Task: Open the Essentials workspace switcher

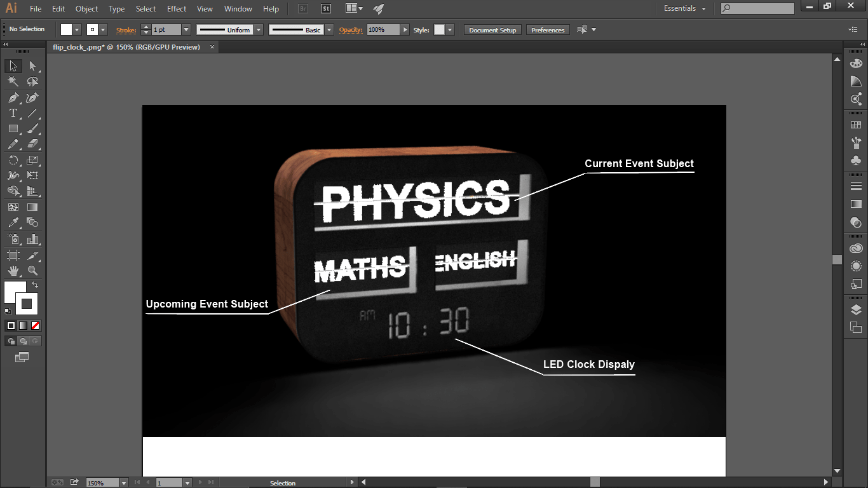Action: [685, 9]
